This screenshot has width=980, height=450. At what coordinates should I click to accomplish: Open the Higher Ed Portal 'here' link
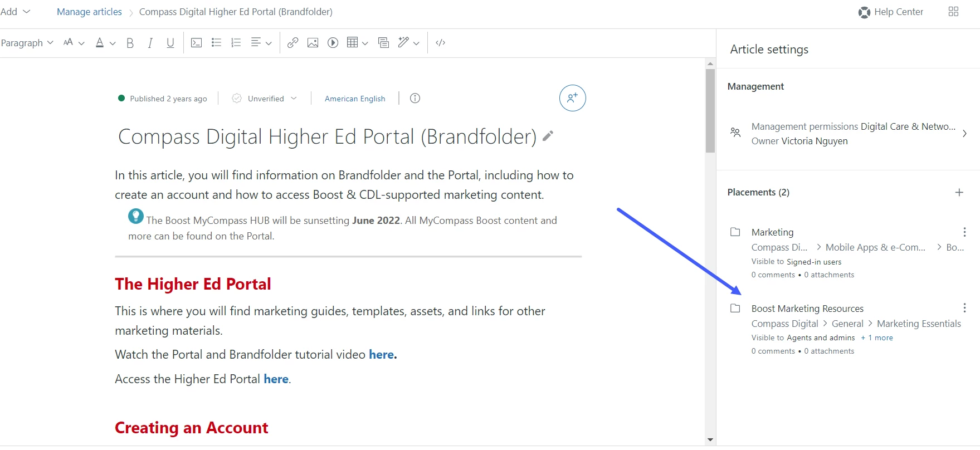tap(276, 379)
